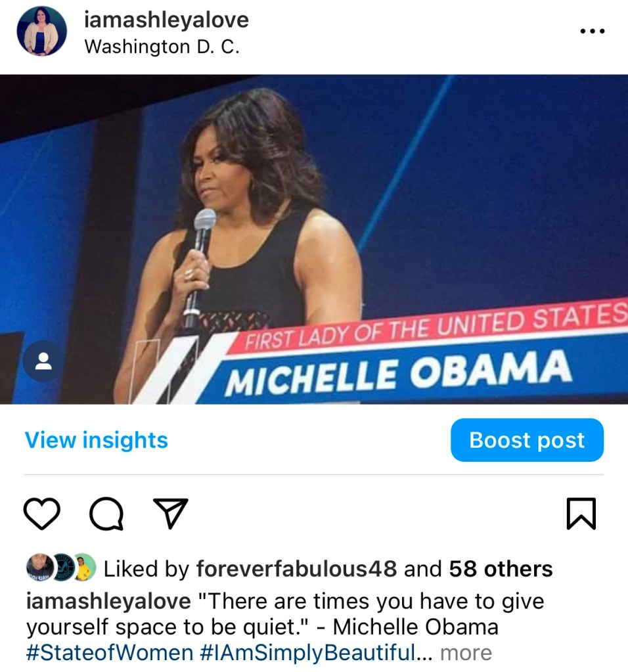Share post via paper plane icon

coord(171,513)
